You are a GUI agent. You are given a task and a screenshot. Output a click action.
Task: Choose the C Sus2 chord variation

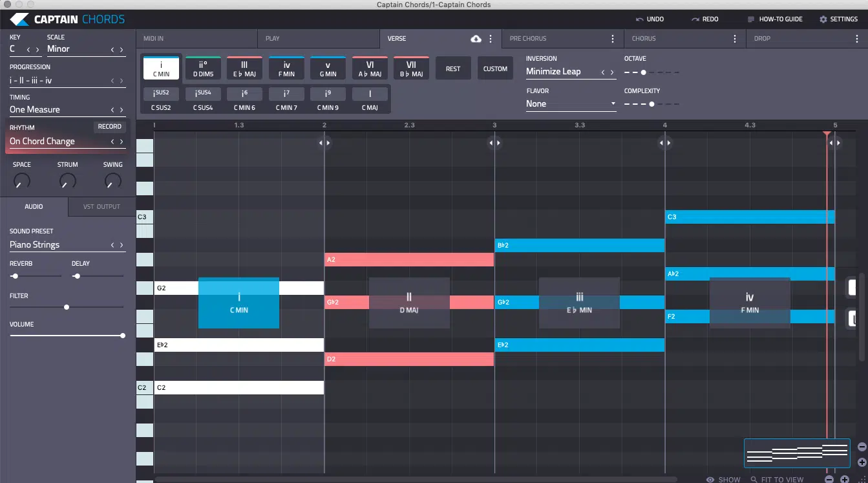tap(161, 100)
